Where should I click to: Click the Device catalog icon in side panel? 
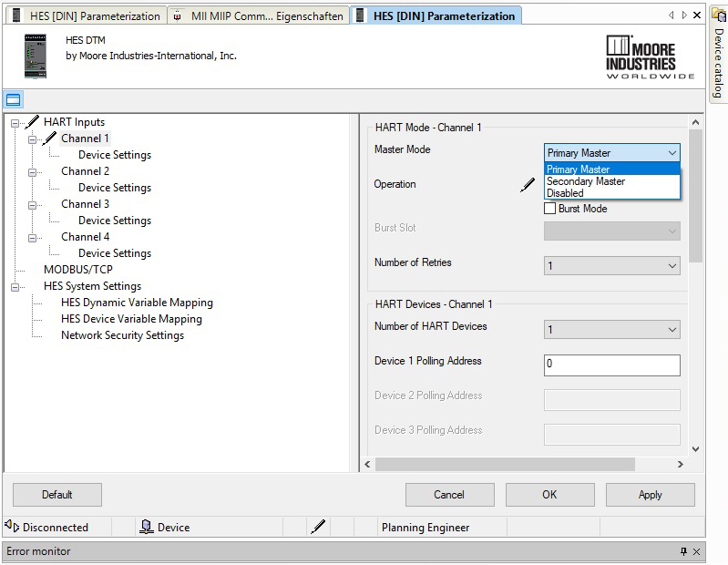tap(718, 15)
